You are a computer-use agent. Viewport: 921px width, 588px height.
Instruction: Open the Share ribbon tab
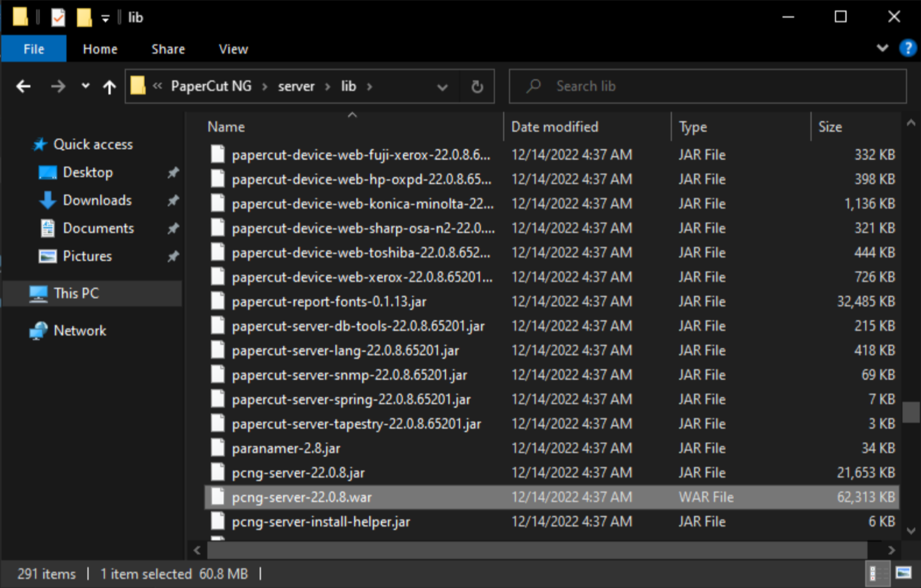click(x=168, y=48)
